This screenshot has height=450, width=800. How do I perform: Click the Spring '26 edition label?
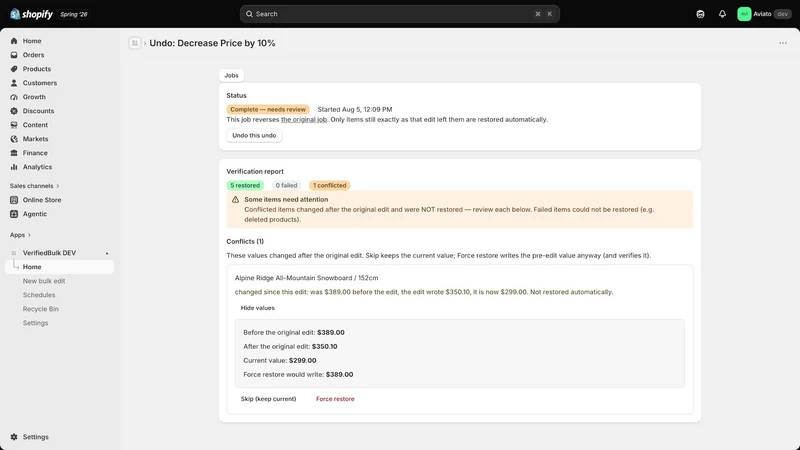(x=73, y=14)
